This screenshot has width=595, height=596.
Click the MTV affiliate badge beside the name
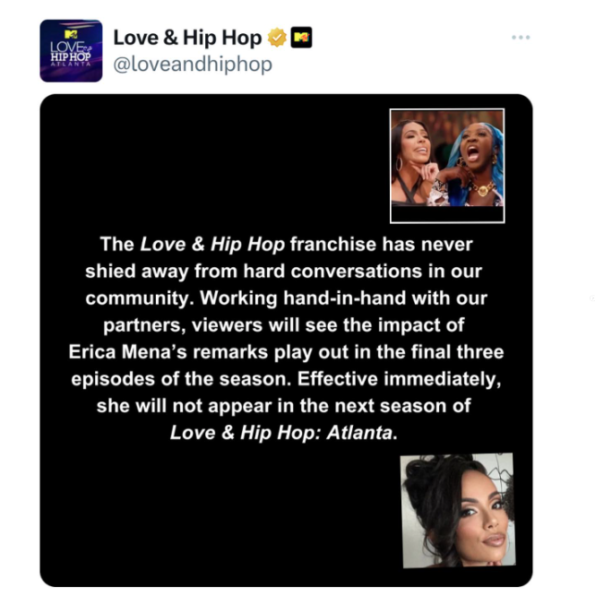click(x=301, y=37)
